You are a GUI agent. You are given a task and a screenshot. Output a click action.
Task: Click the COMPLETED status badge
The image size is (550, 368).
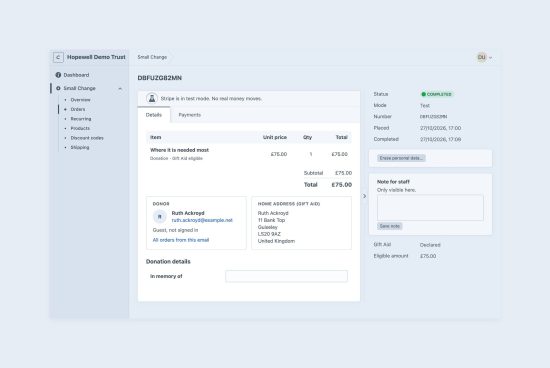click(x=436, y=94)
